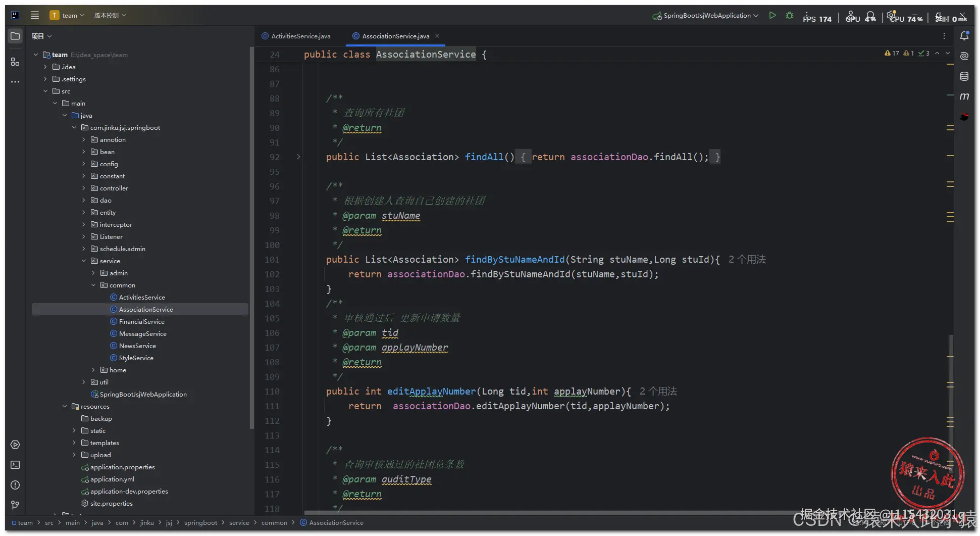Screen dimensions: 980x536
Task: Expand the .idea folder
Action: 45,67
